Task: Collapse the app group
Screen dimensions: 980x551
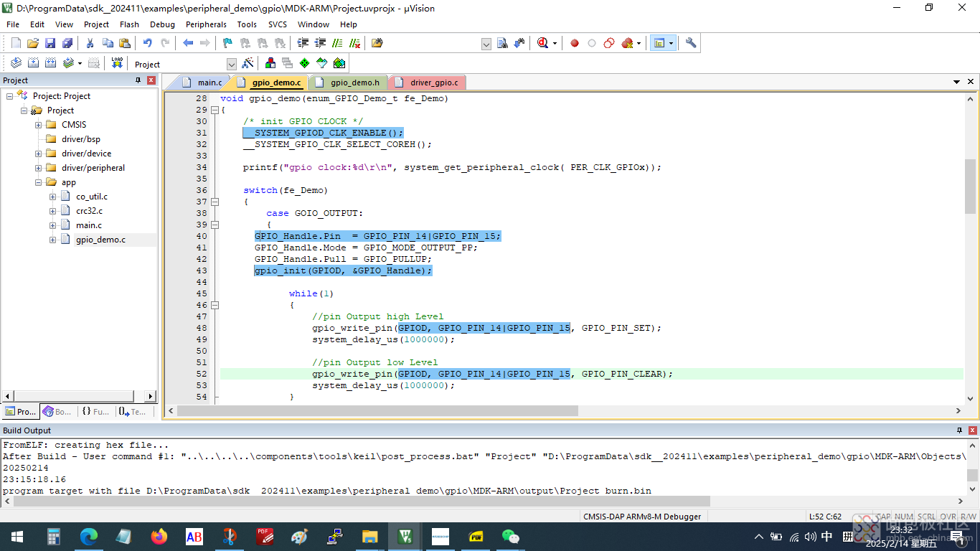Action: tap(39, 182)
